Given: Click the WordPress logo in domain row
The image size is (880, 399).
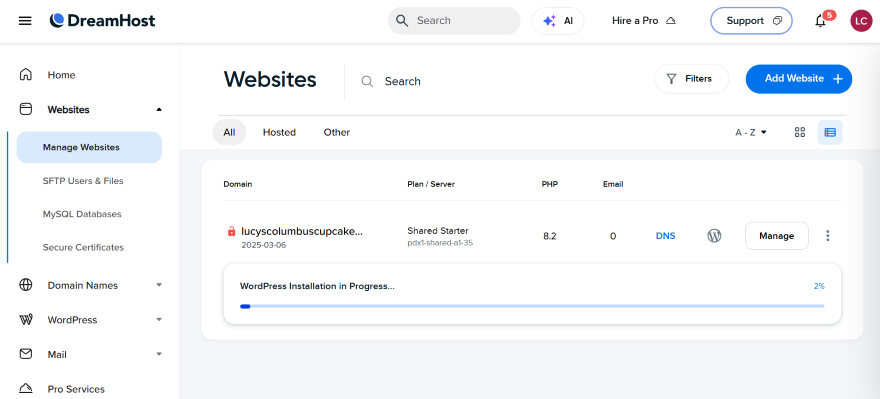Looking at the screenshot, I should pos(714,236).
